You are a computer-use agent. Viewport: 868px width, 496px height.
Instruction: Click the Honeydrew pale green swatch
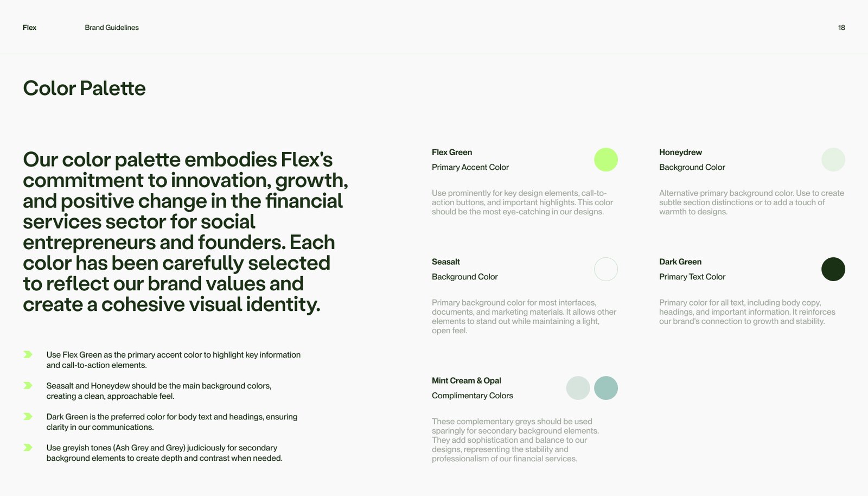click(x=833, y=160)
